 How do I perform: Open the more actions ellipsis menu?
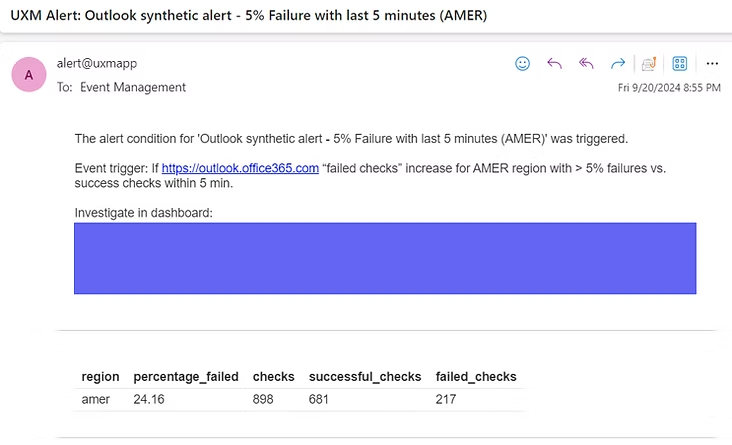pyautogui.click(x=712, y=63)
